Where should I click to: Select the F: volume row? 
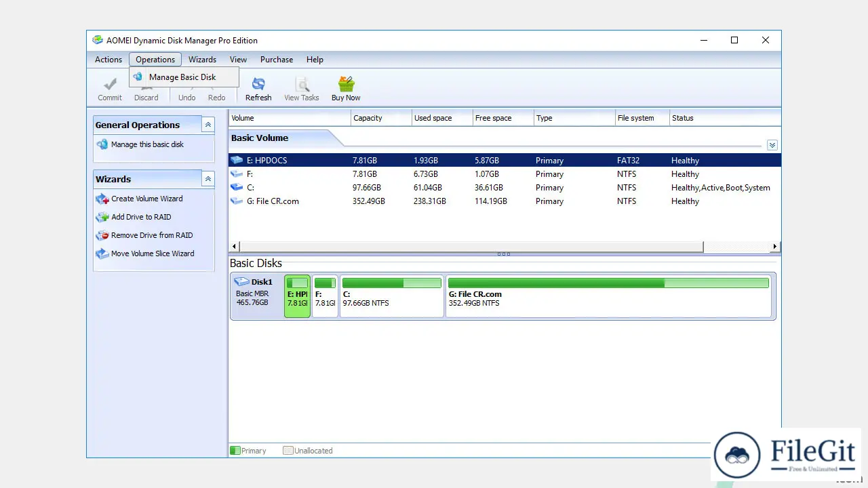(505, 174)
